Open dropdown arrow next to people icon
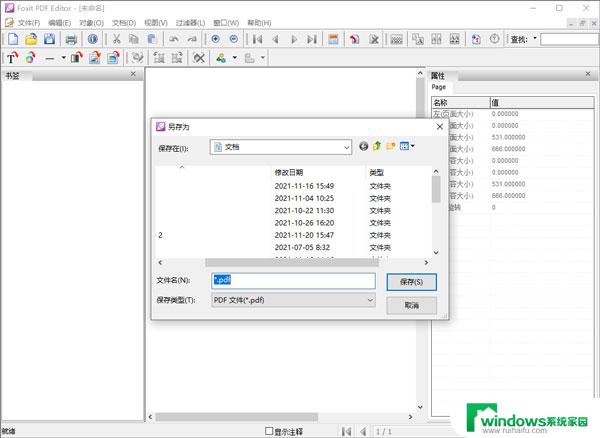The image size is (600, 438). point(235,58)
